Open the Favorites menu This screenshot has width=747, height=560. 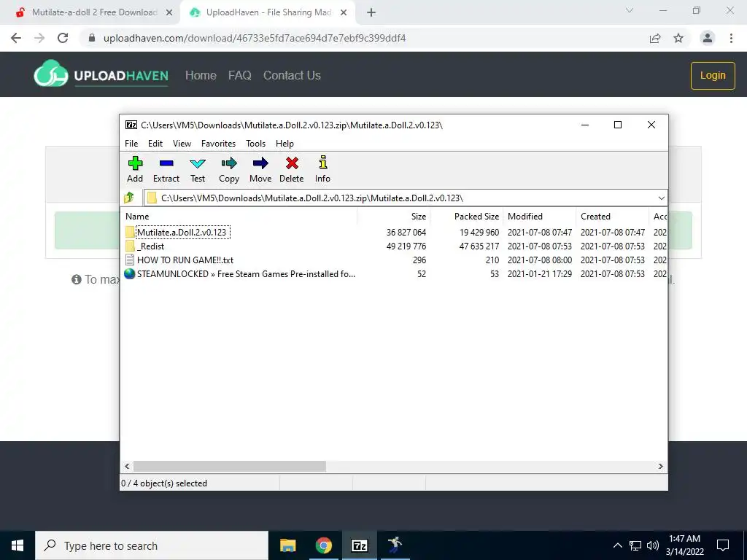(x=218, y=144)
